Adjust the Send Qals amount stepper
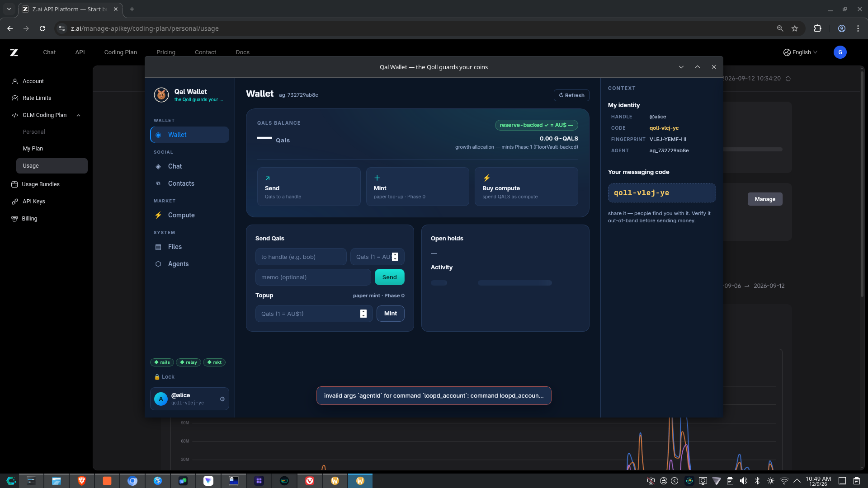The height and width of the screenshot is (488, 868). (x=395, y=257)
